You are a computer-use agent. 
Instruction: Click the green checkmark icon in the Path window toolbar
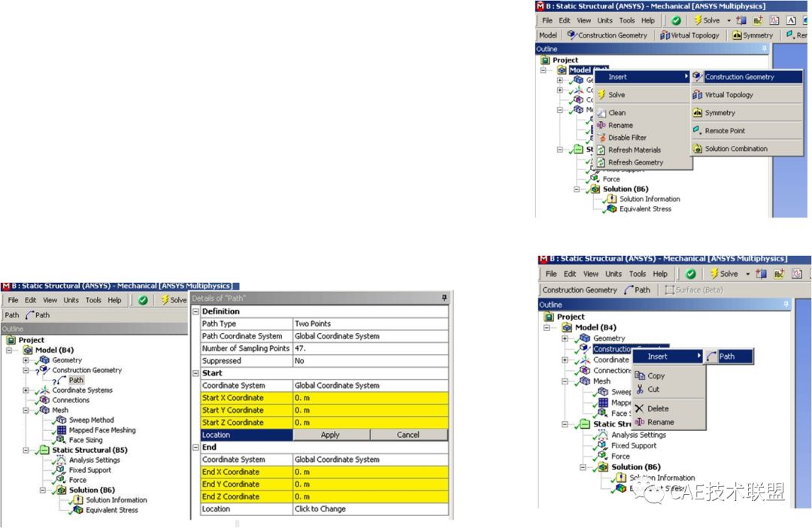point(143,300)
